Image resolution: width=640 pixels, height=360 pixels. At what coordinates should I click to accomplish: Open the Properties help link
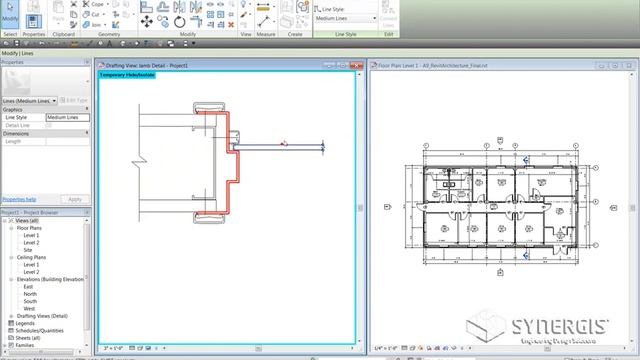click(x=19, y=199)
